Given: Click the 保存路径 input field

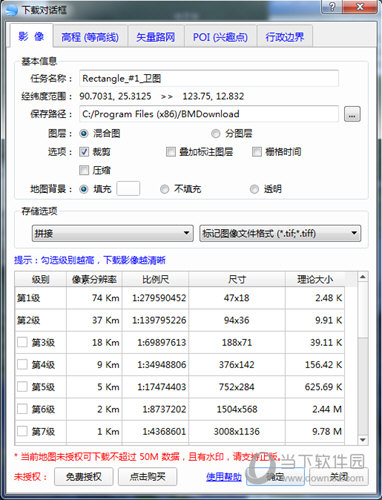Looking at the screenshot, I should [x=209, y=114].
